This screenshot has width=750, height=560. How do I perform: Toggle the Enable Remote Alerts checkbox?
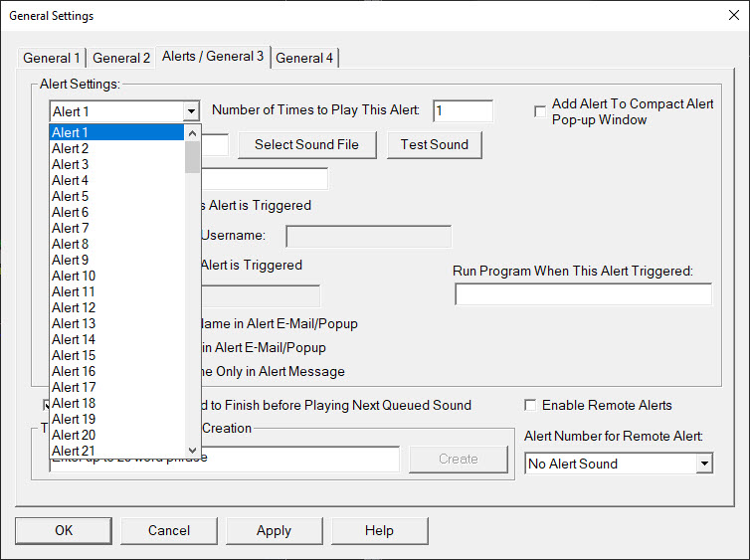[531, 405]
